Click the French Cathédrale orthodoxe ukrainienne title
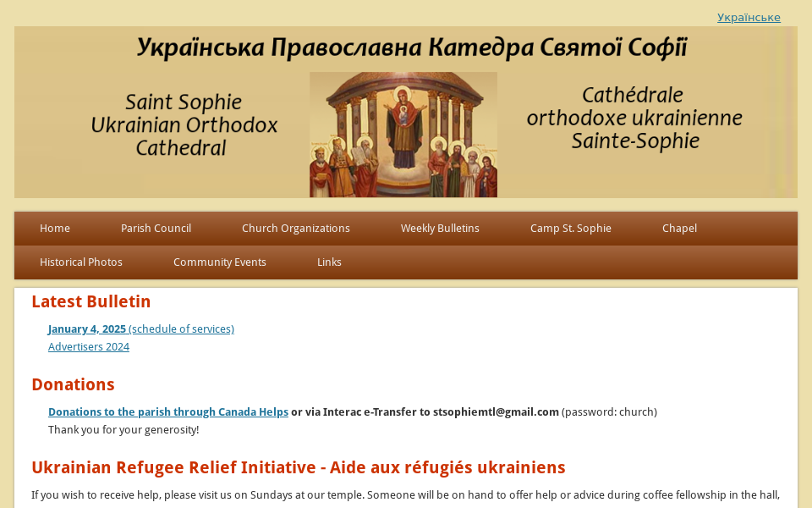 tap(634, 118)
